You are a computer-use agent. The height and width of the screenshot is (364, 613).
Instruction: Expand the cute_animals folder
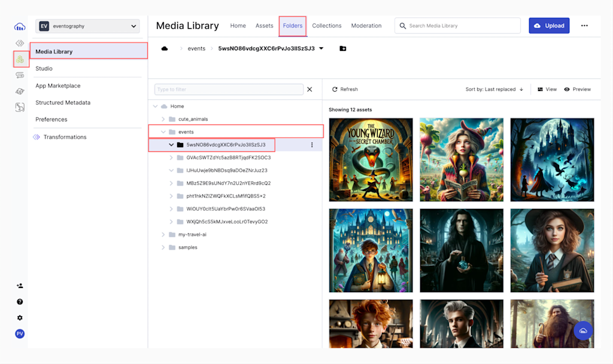163,119
